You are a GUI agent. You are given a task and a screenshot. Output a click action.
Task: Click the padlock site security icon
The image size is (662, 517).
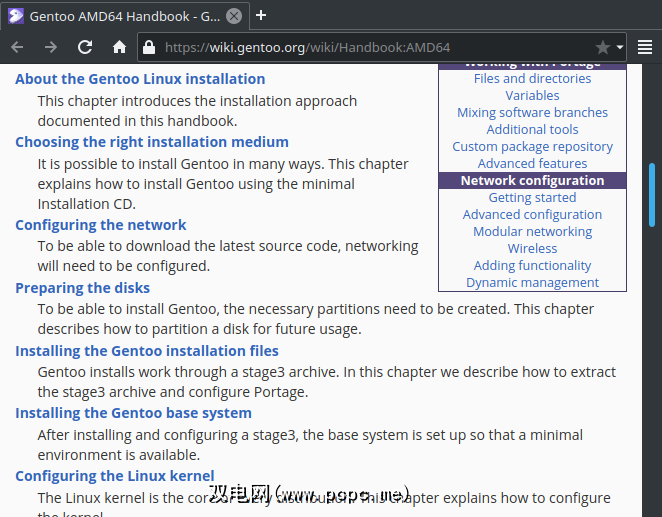click(x=149, y=47)
